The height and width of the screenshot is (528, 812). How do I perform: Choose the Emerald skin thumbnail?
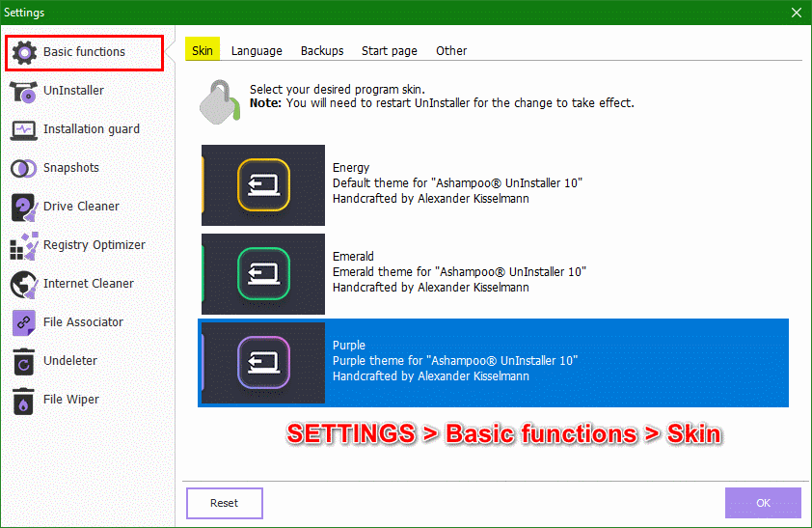[263, 273]
